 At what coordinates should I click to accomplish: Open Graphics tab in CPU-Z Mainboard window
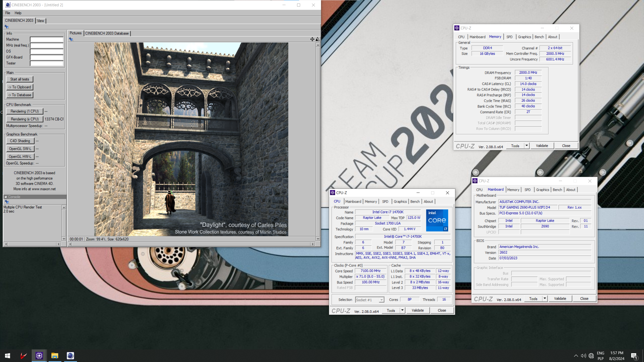point(542,190)
